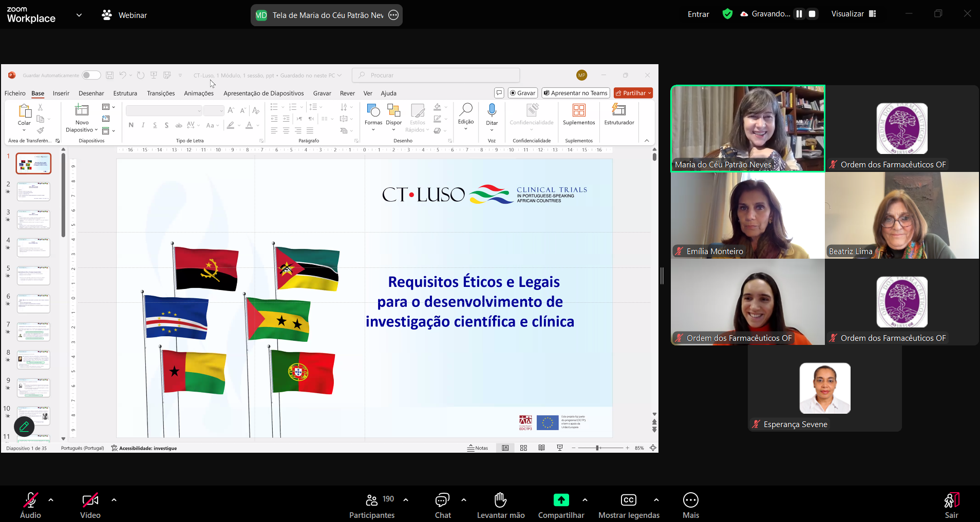This screenshot has height=522, width=980.
Task: Click the Mostrar legendas CC icon
Action: [629, 499]
